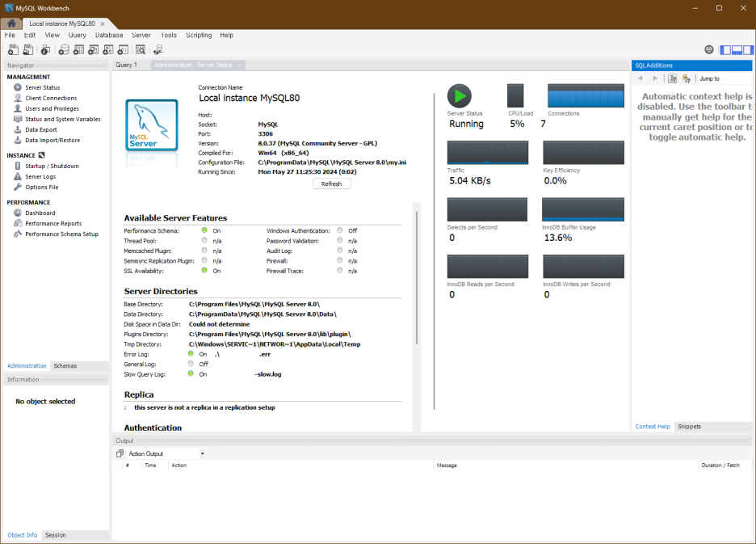The image size is (756, 544).
Task: Open Server Logs
Action: tap(40, 177)
